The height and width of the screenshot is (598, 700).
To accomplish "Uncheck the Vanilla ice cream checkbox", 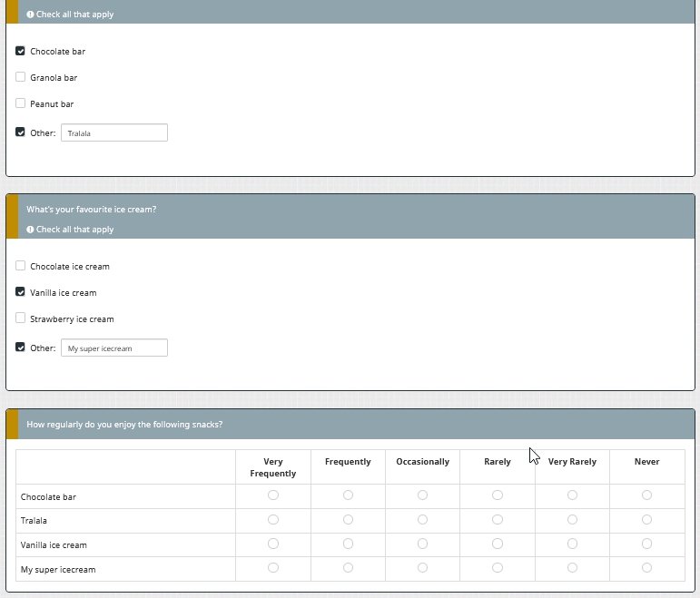I will [x=21, y=293].
